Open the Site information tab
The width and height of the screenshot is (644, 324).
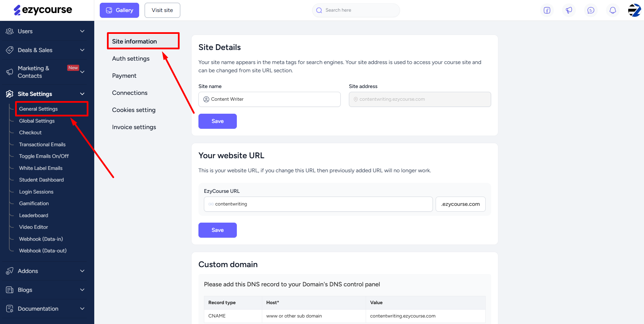coord(143,41)
